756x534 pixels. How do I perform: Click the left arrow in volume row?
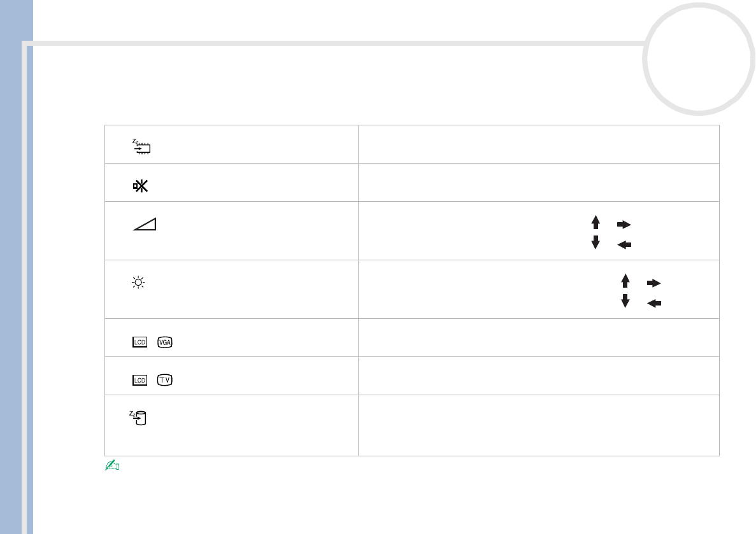[x=624, y=244]
